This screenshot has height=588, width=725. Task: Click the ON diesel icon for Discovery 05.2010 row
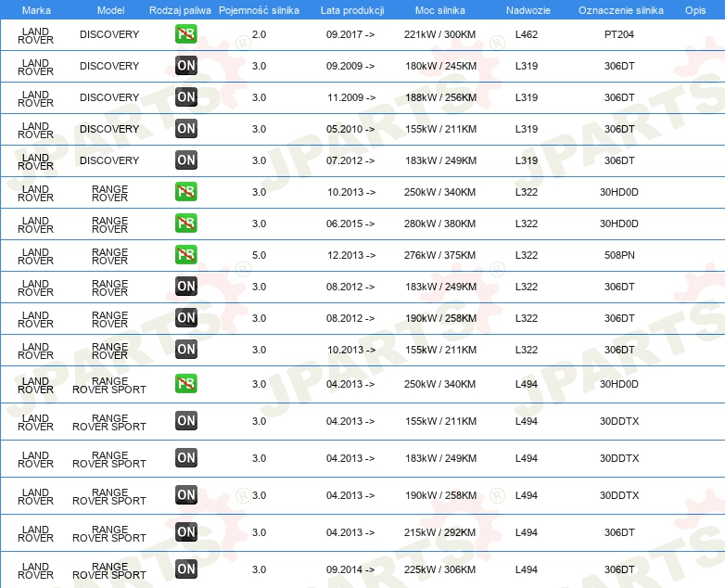pyautogui.click(x=185, y=129)
